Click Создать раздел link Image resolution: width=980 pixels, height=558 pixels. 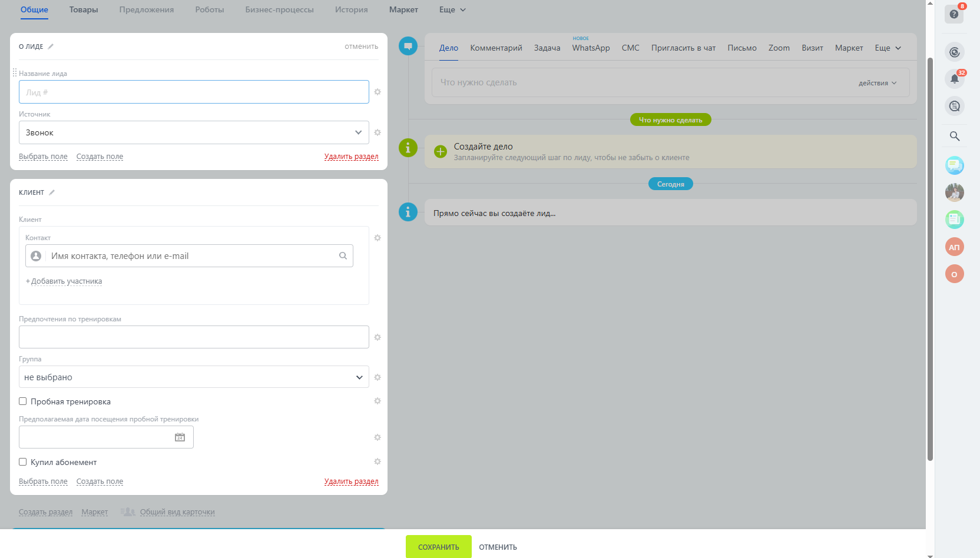pyautogui.click(x=45, y=512)
